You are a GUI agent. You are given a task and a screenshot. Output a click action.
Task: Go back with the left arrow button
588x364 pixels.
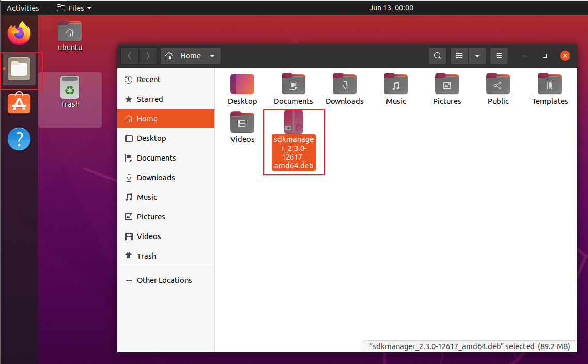130,56
